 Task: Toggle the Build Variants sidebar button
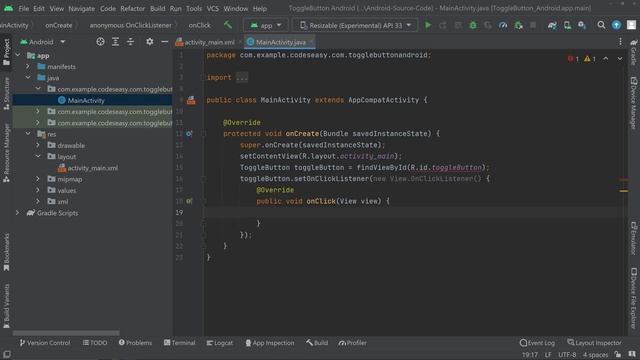coord(7,306)
